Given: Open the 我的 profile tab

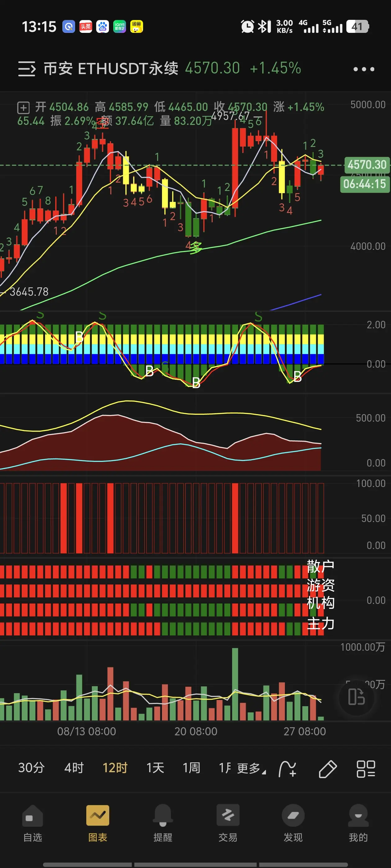Looking at the screenshot, I should [x=358, y=823].
